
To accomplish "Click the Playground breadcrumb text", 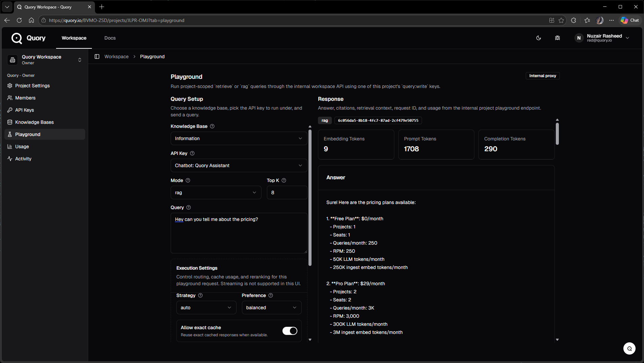I will (x=152, y=56).
